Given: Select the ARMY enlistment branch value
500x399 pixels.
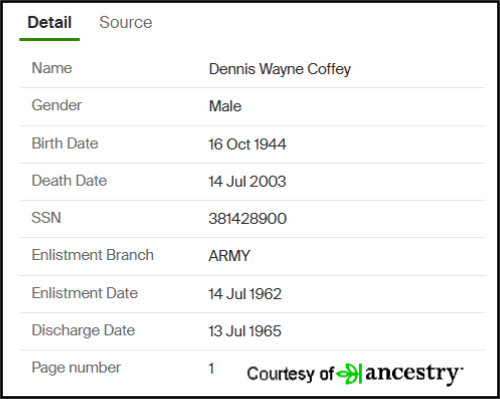Looking at the screenshot, I should point(229,256).
